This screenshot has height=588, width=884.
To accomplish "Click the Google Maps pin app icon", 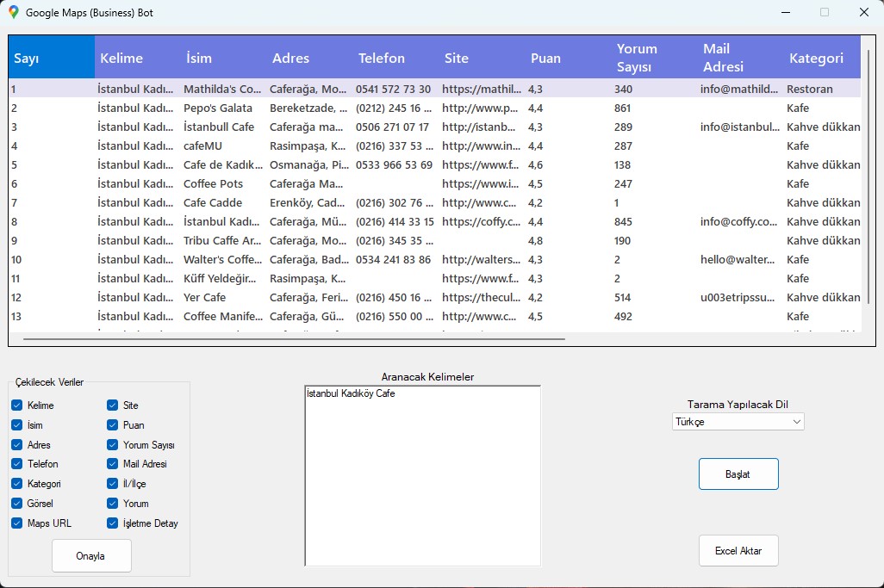I will pyautogui.click(x=14, y=12).
